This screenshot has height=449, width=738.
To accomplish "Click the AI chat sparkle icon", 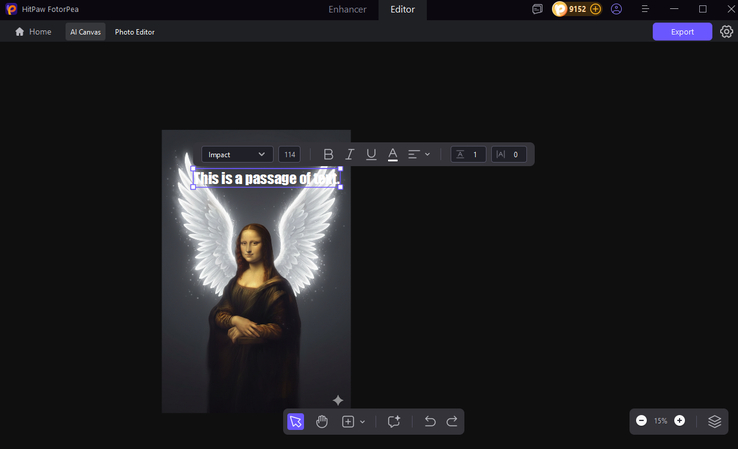I will (394, 421).
